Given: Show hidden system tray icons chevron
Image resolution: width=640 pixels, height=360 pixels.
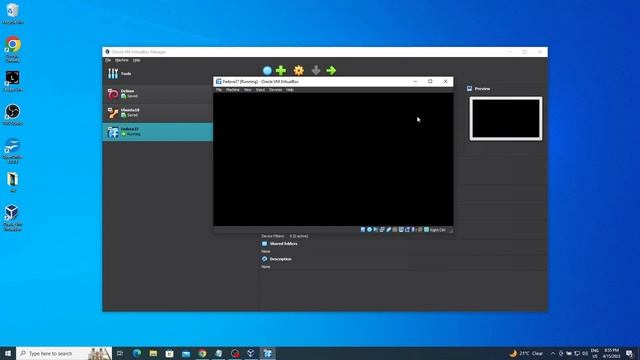Looking at the screenshot, I should pyautogui.click(x=553, y=353).
